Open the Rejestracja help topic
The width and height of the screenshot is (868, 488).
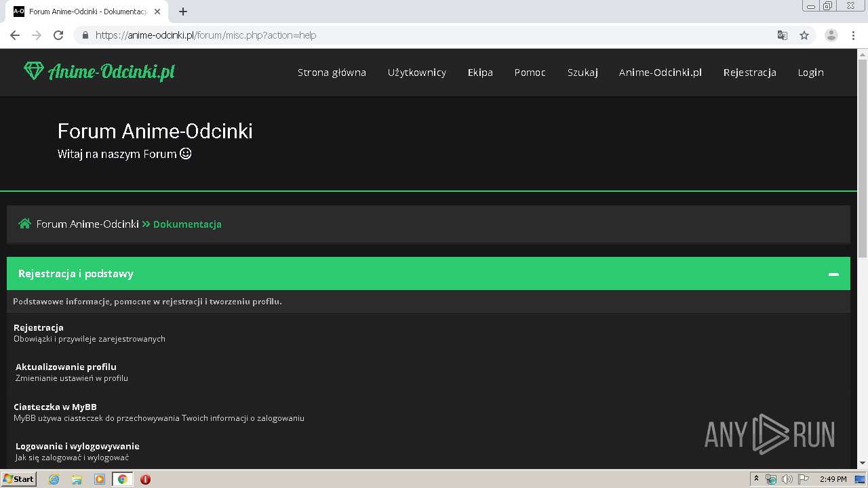click(39, 327)
